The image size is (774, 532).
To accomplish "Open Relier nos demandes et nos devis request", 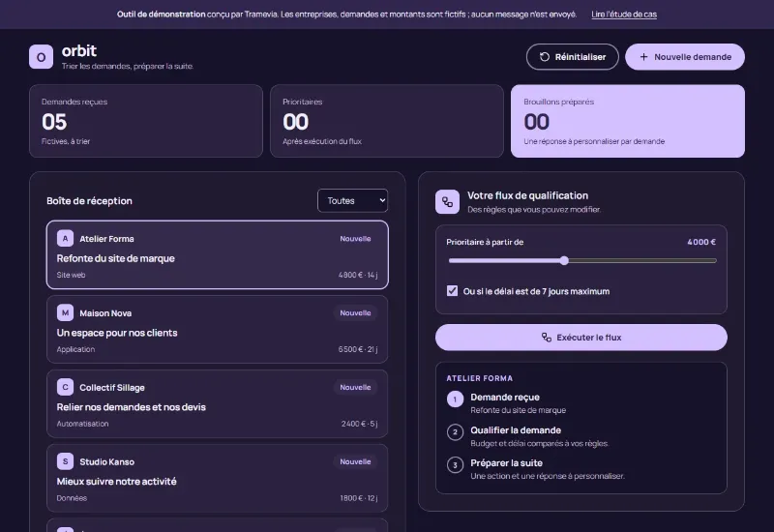I will pyautogui.click(x=217, y=403).
